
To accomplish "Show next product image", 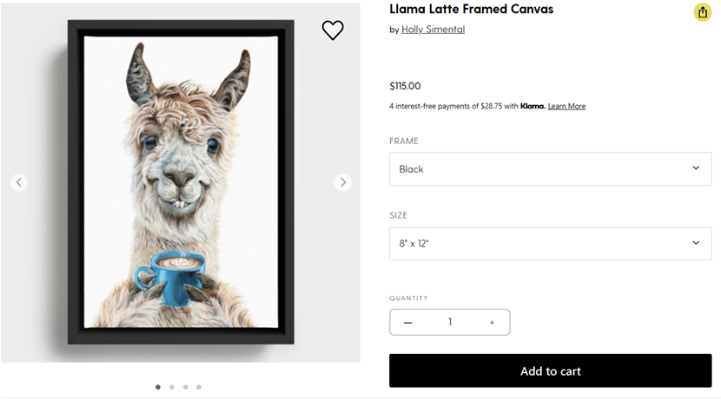I will 343,182.
